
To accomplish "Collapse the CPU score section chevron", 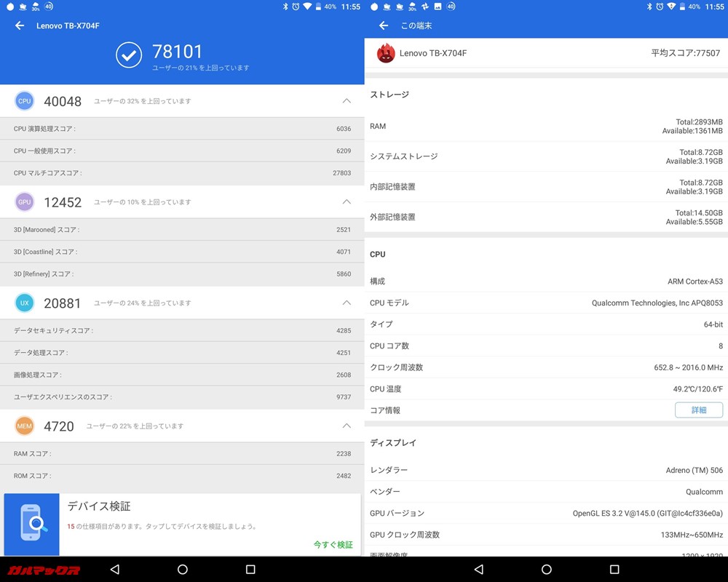I will pyautogui.click(x=347, y=100).
